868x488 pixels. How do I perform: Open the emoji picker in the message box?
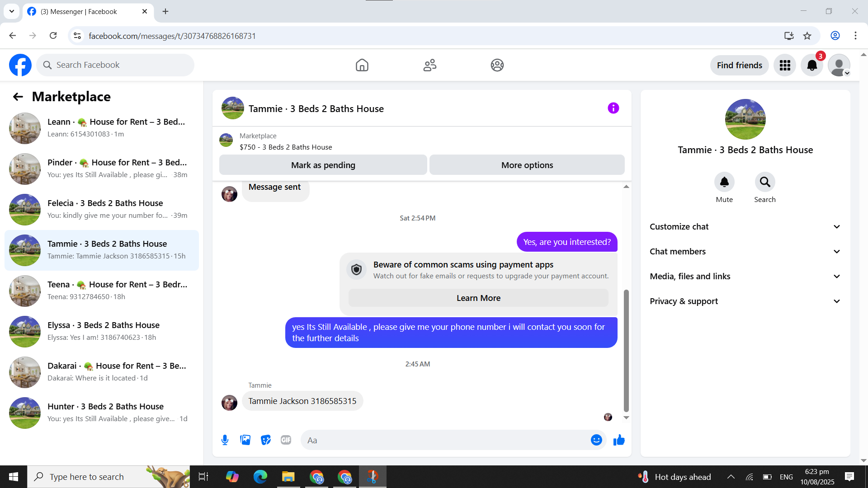pos(596,440)
